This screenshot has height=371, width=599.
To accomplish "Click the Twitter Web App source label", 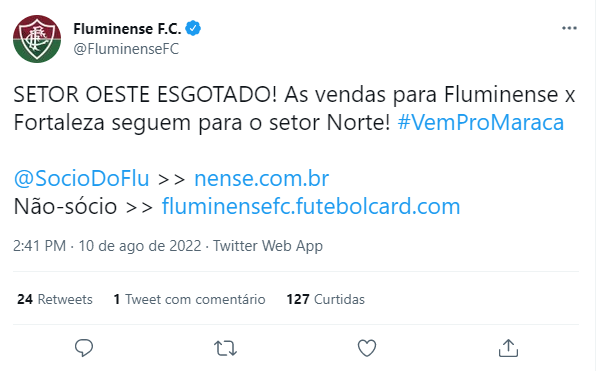I will [x=268, y=246].
